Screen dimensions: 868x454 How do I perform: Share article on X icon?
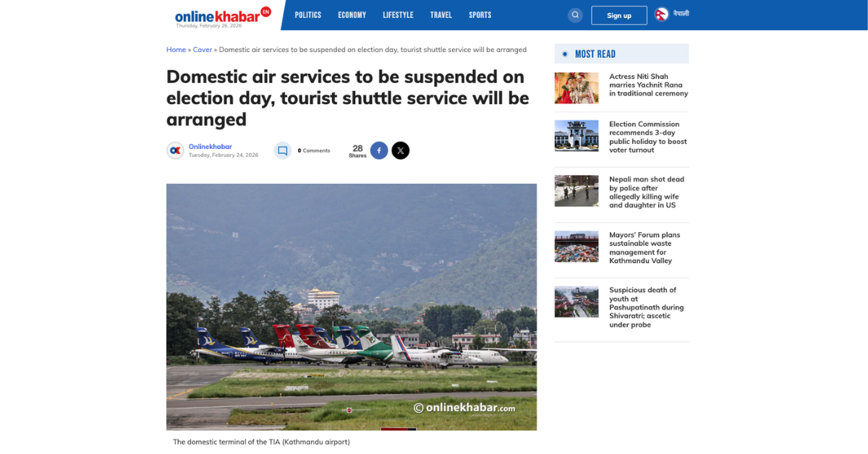click(x=401, y=150)
